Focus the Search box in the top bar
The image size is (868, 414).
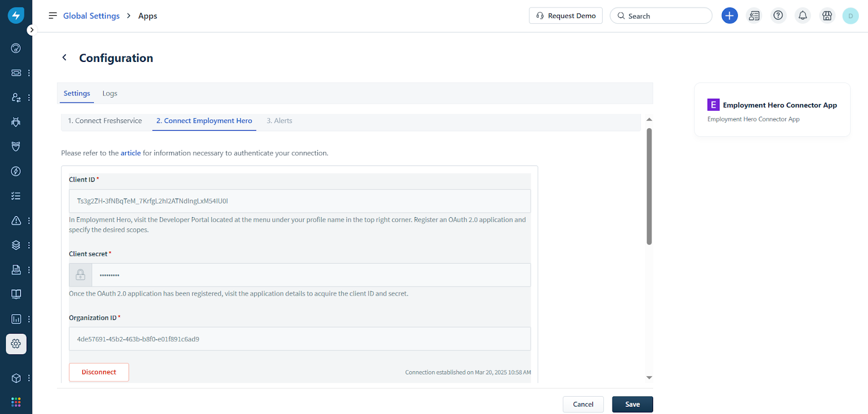pos(661,16)
